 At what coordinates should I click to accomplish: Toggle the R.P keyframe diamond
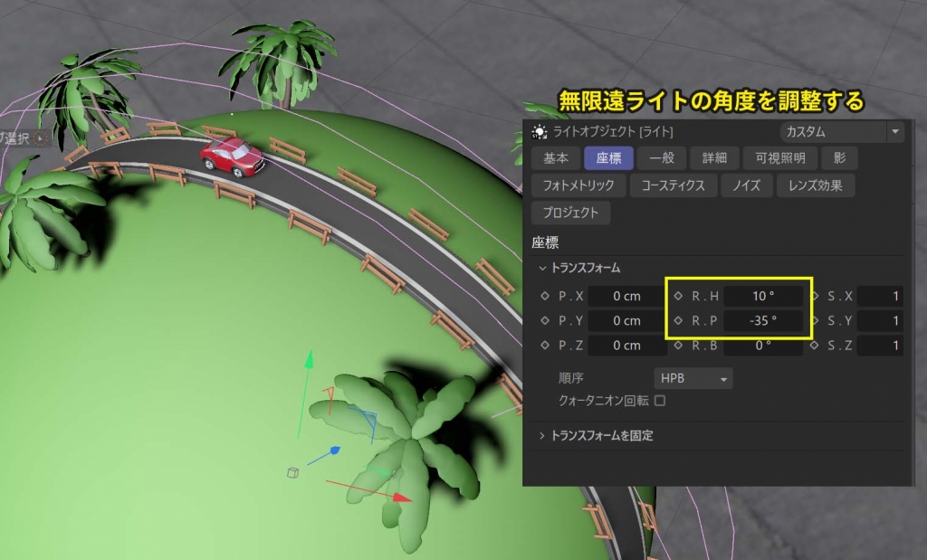(x=678, y=321)
